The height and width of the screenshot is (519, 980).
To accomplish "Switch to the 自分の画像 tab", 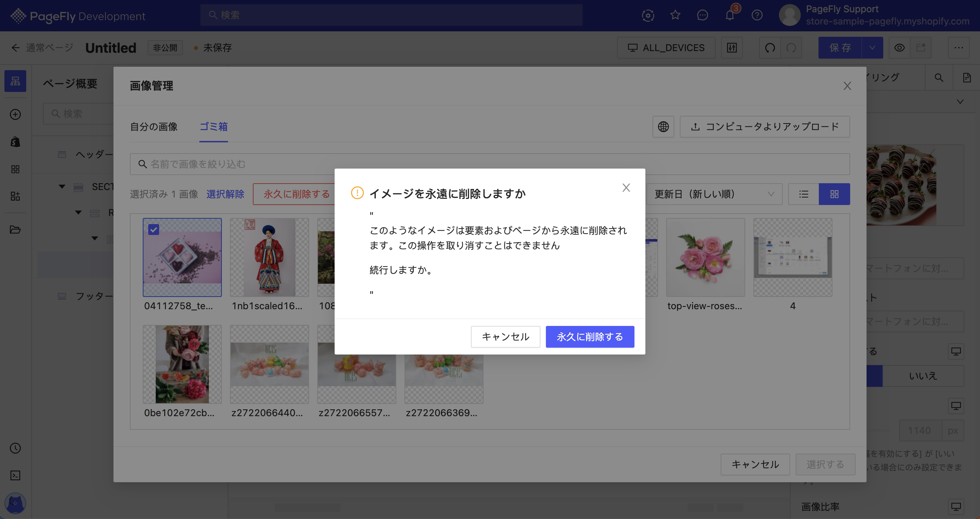I will click(154, 127).
